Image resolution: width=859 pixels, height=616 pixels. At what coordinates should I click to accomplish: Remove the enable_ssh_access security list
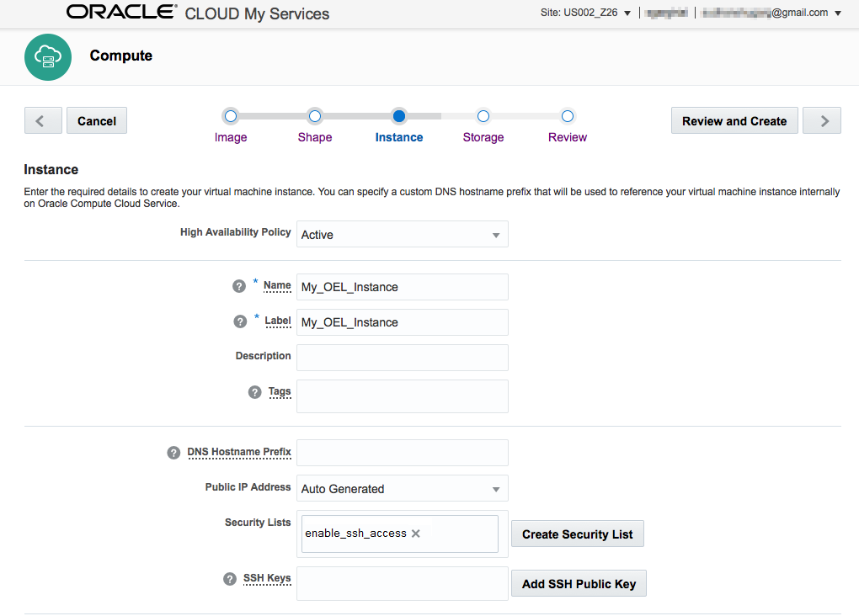(414, 533)
